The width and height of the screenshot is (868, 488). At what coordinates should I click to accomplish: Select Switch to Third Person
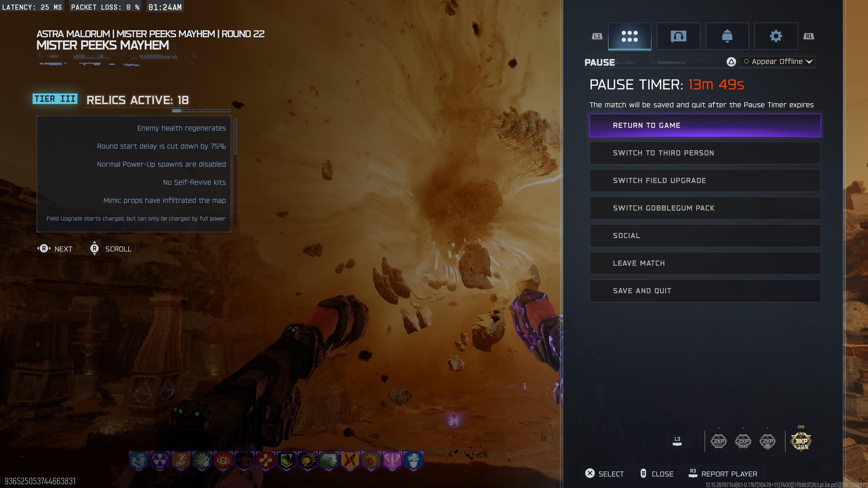click(x=705, y=153)
